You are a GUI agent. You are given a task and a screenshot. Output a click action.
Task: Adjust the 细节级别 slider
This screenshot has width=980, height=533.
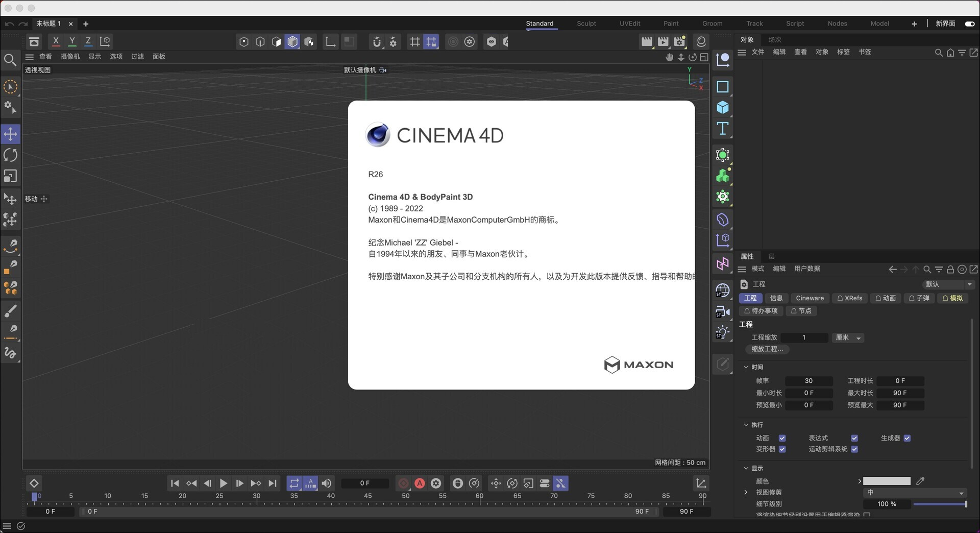940,504
